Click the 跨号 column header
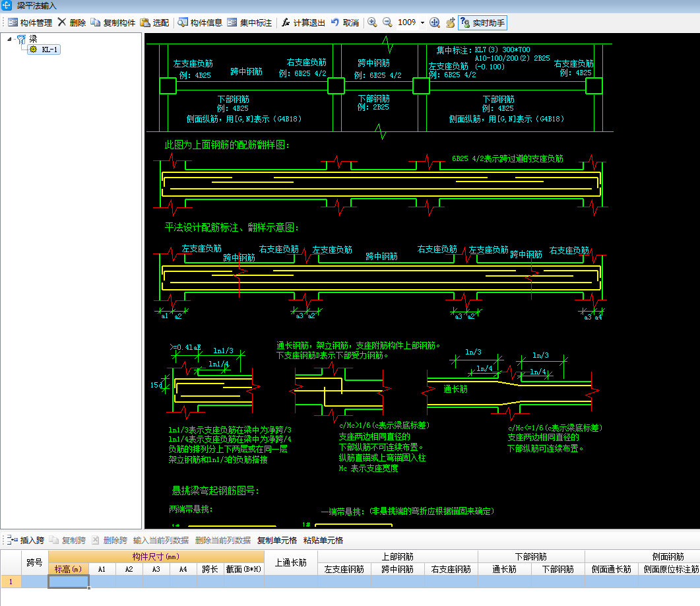The image size is (700, 606). [34, 562]
